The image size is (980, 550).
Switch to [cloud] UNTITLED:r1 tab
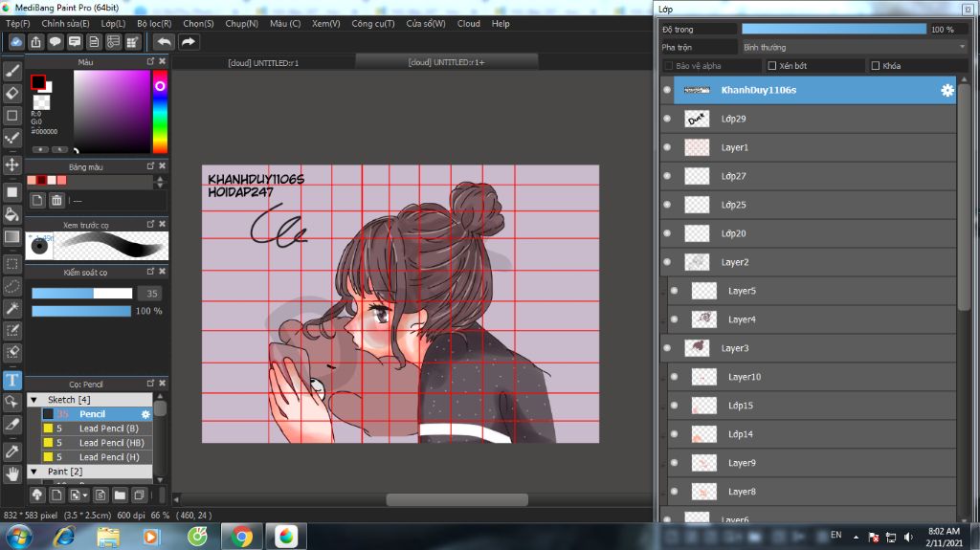coord(263,62)
